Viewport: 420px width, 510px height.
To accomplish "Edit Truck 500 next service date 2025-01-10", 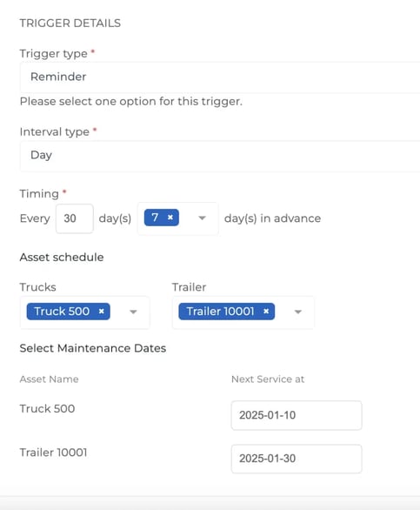I will pos(297,415).
